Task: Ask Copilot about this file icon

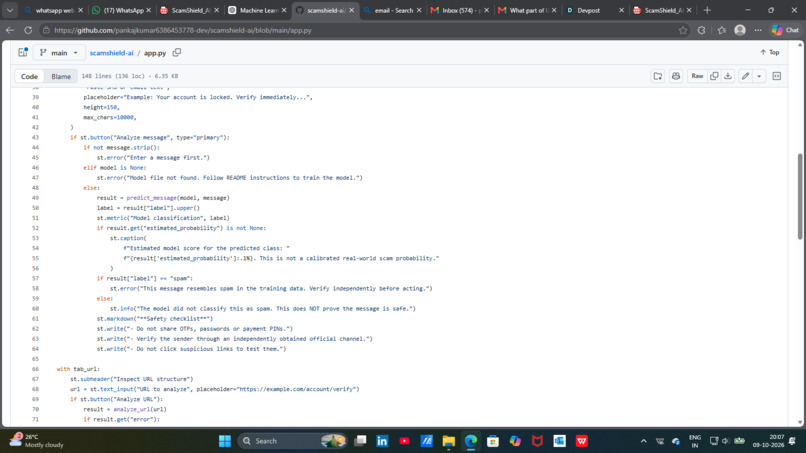Action: click(676, 76)
